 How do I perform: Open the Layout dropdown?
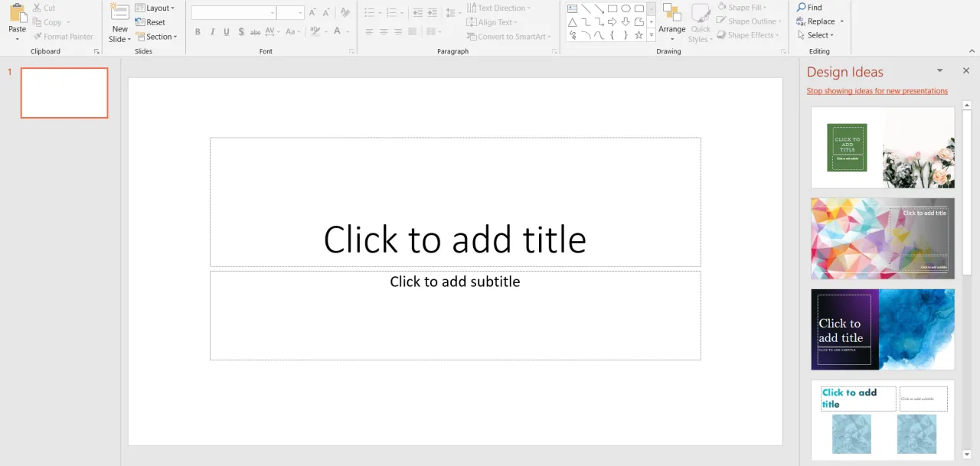155,8
